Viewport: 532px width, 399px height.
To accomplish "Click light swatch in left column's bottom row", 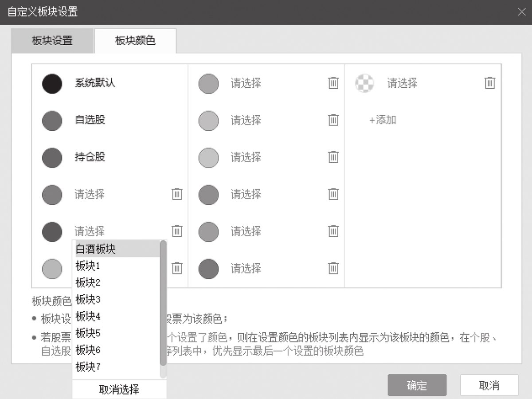I will 52,269.
